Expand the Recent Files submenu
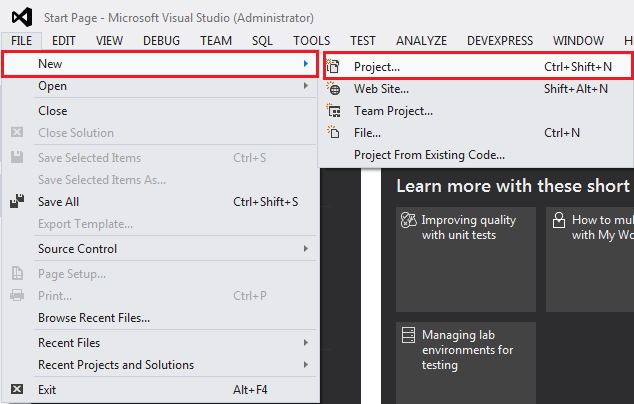This screenshot has height=404, width=634. coord(160,343)
